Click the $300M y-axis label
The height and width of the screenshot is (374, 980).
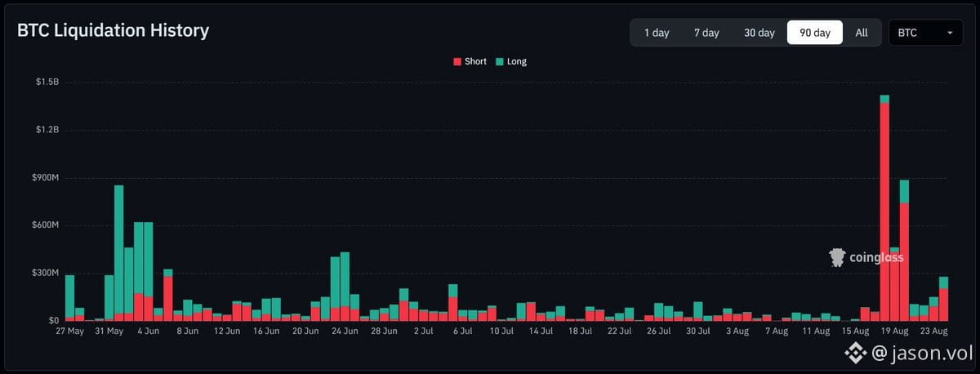(46, 273)
